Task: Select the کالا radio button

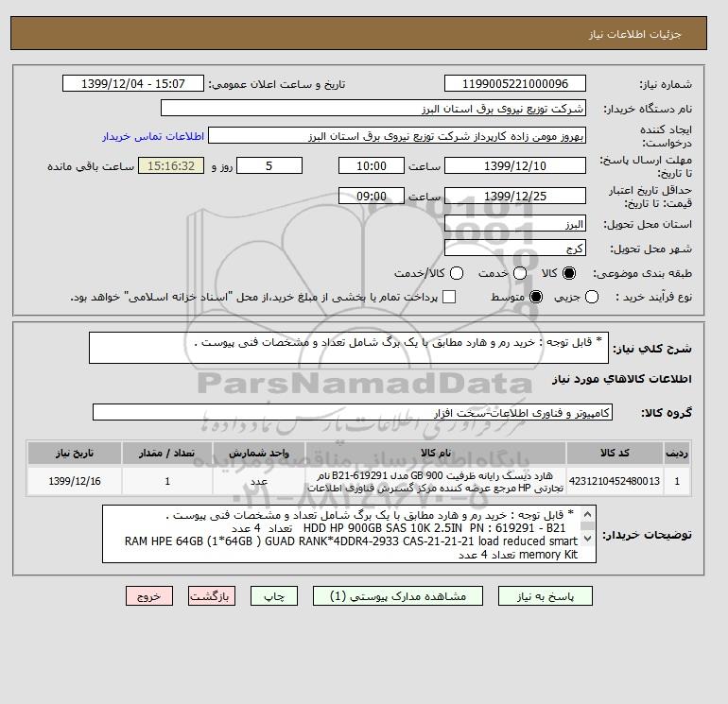Action: click(569, 273)
